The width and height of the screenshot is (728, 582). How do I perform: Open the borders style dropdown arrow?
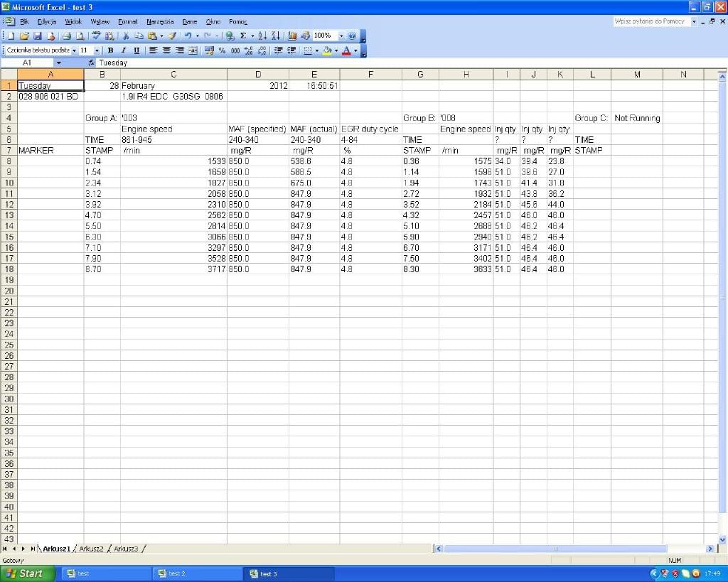point(316,50)
